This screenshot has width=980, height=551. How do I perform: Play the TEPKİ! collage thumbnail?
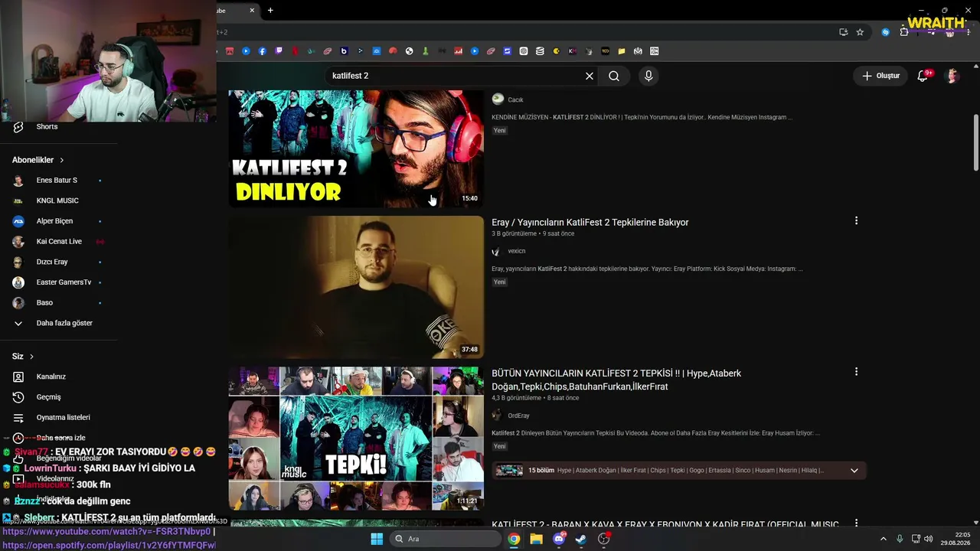point(356,439)
